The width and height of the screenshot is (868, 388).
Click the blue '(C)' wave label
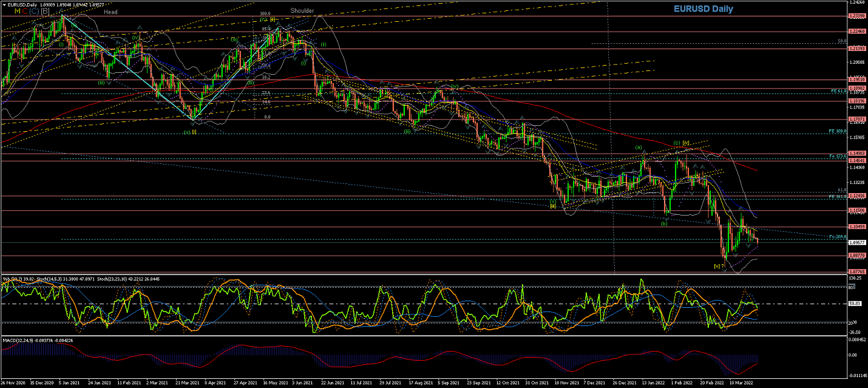pos(34,11)
